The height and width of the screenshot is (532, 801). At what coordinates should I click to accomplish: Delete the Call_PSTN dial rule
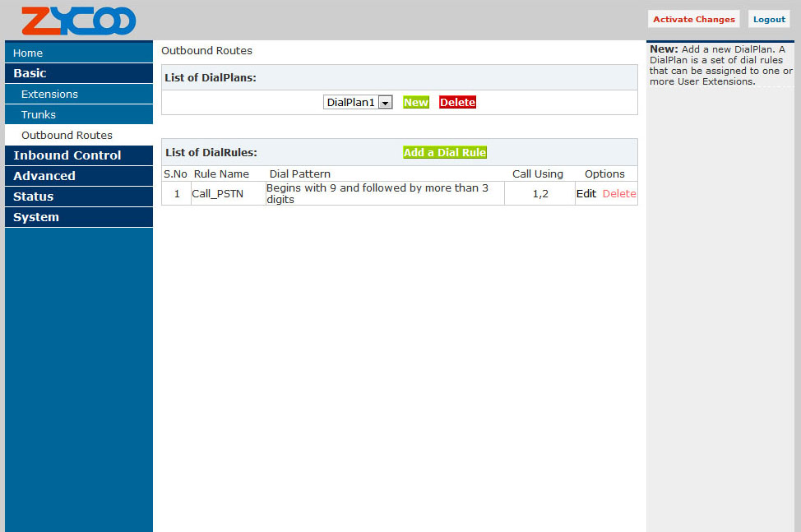point(619,194)
